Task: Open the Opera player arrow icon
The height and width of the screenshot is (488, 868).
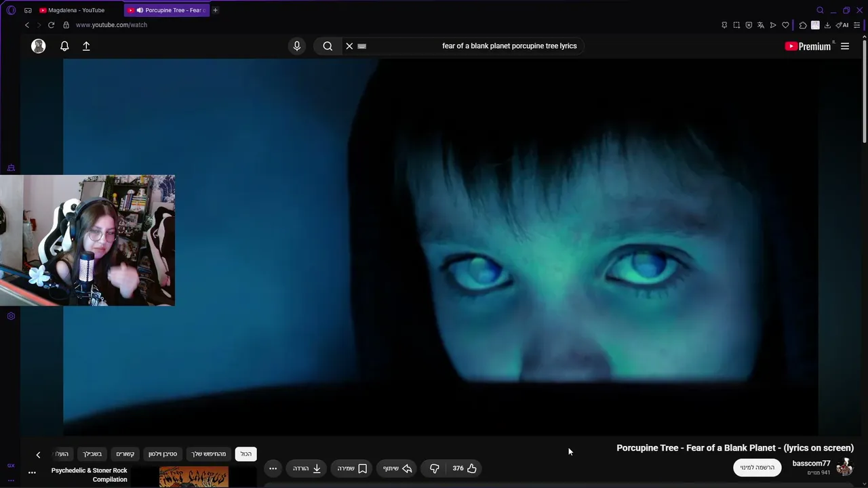Action: [x=773, y=25]
